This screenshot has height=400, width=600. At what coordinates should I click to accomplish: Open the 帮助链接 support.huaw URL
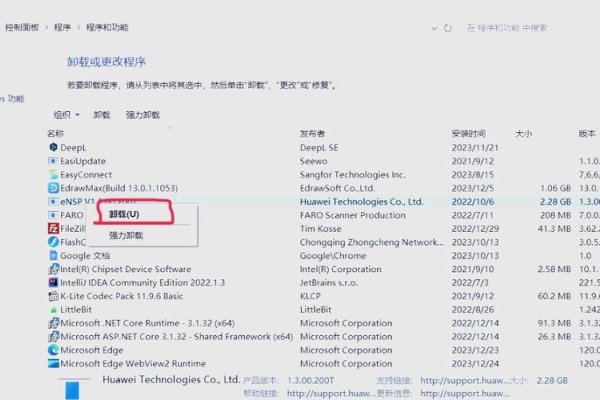click(331, 393)
